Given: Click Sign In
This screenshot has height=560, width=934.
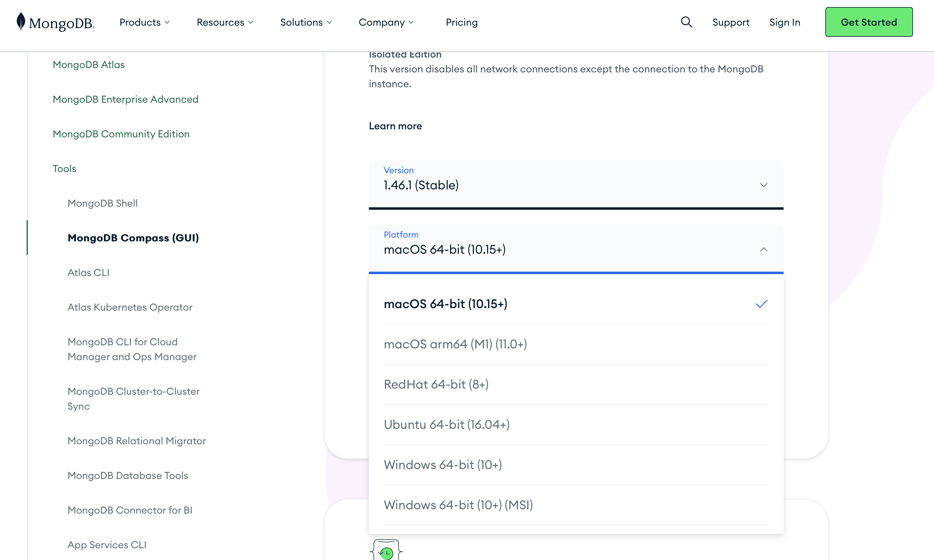Looking at the screenshot, I should (785, 22).
